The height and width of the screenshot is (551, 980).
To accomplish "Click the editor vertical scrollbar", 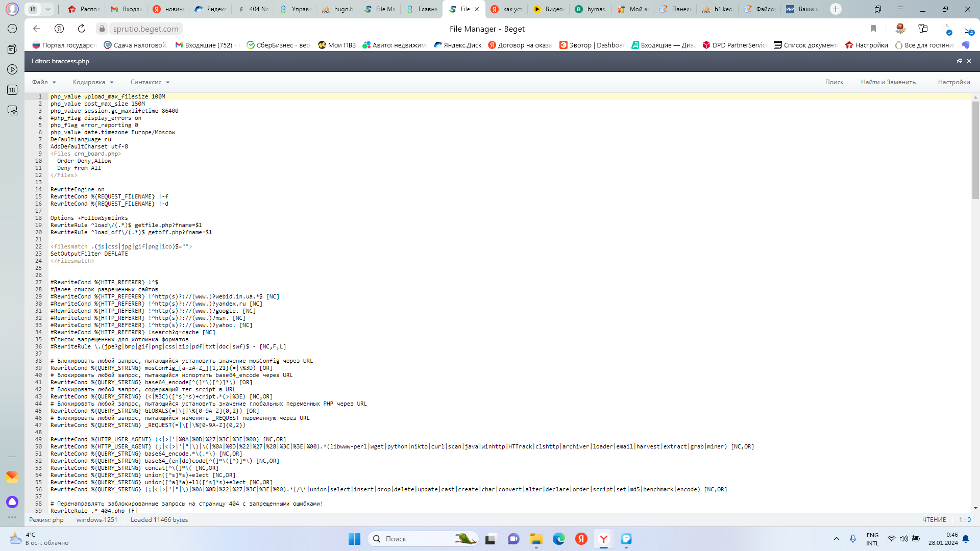I will (x=975, y=150).
